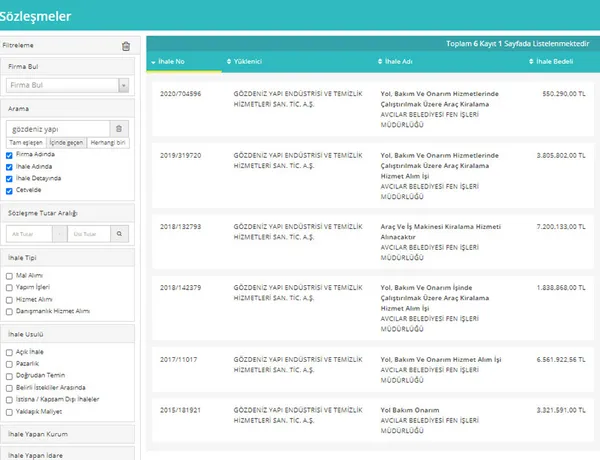600x460 pixels.
Task: Select the amount 3.805.802,00 TL
Action: click(x=561, y=155)
